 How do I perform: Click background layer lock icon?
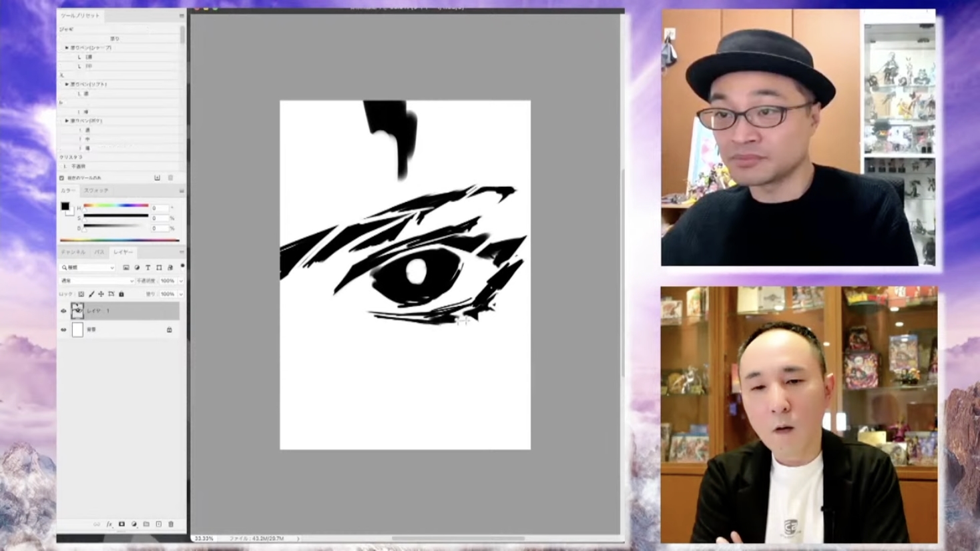pos(169,330)
